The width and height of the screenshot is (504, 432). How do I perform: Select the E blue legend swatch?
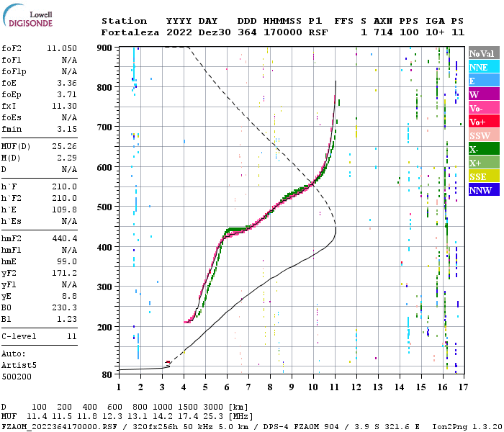[x=484, y=80]
